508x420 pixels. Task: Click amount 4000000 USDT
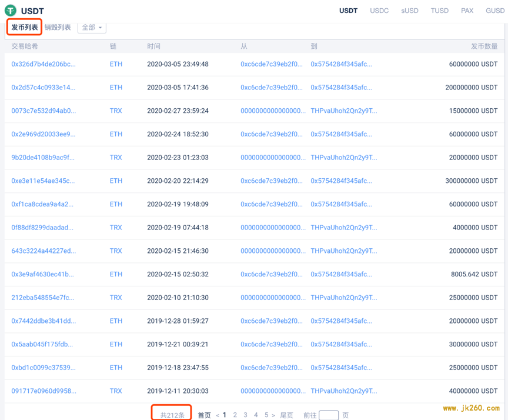click(475, 228)
